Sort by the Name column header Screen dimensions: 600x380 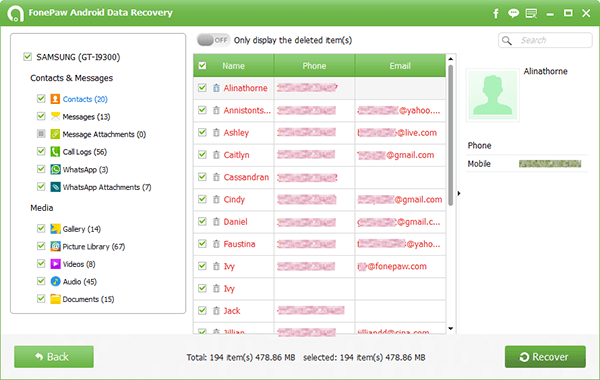click(233, 66)
